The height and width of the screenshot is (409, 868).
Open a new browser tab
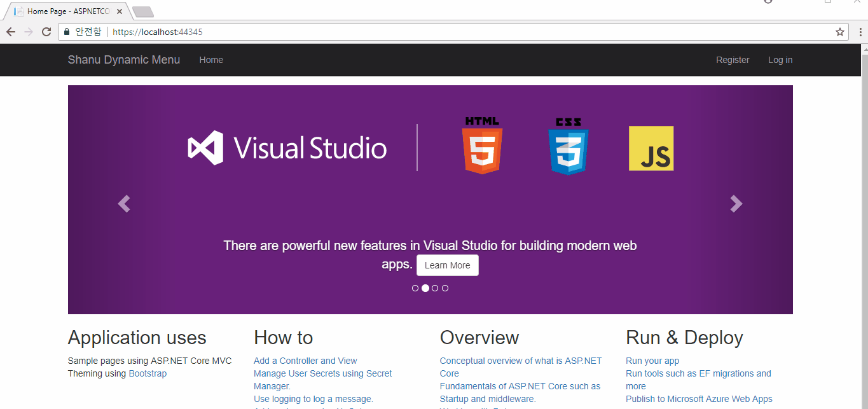point(143,11)
